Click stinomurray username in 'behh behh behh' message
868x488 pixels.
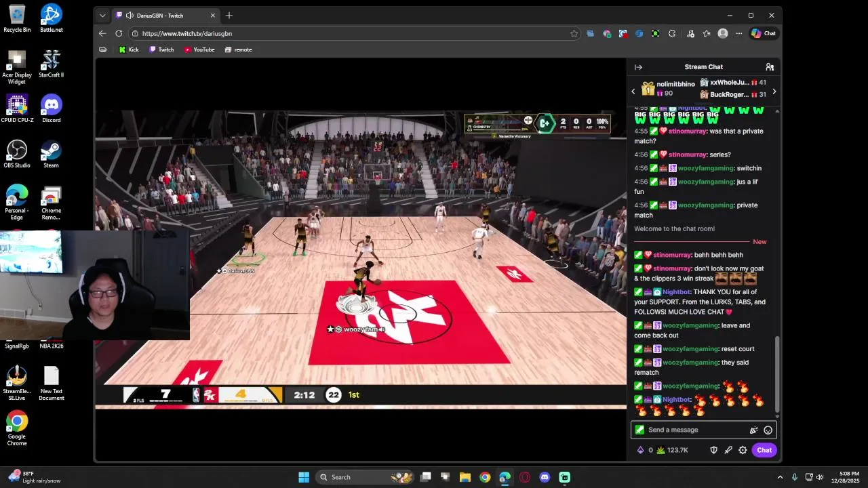point(671,255)
